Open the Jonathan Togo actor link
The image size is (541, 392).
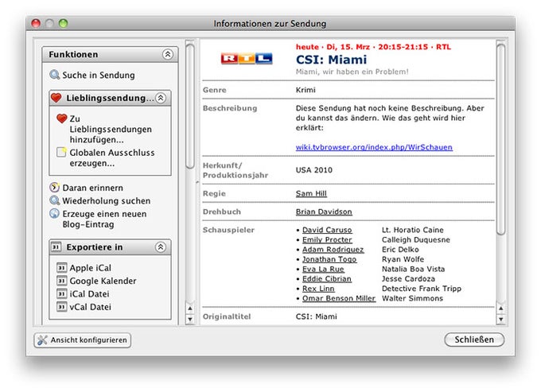[329, 259]
